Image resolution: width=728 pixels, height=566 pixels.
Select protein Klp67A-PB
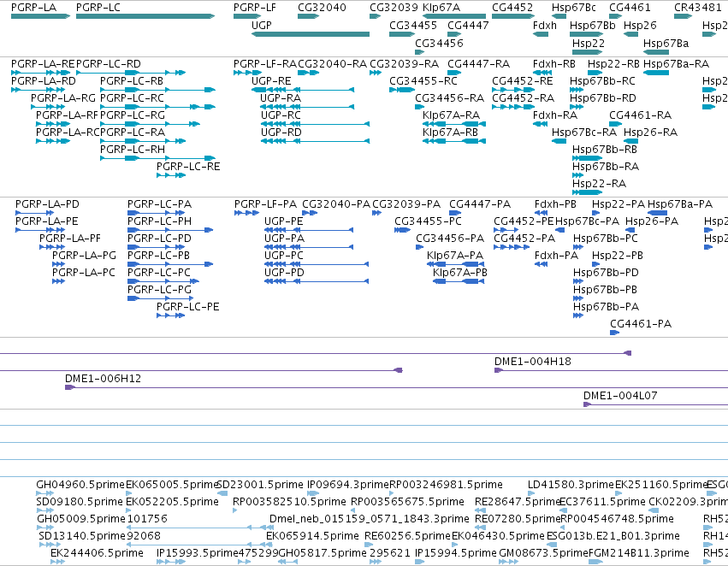459,281
